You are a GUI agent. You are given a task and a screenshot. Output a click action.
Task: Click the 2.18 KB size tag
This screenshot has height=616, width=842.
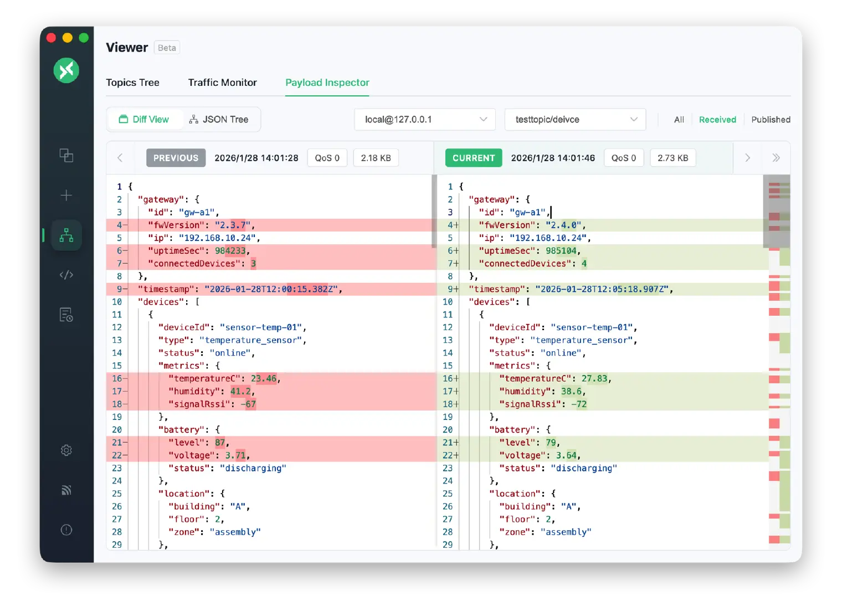pos(376,158)
